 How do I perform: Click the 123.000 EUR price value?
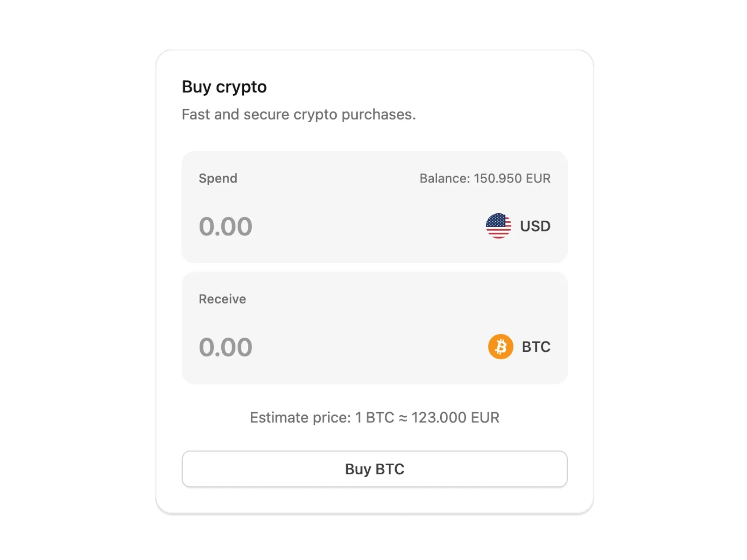click(455, 417)
